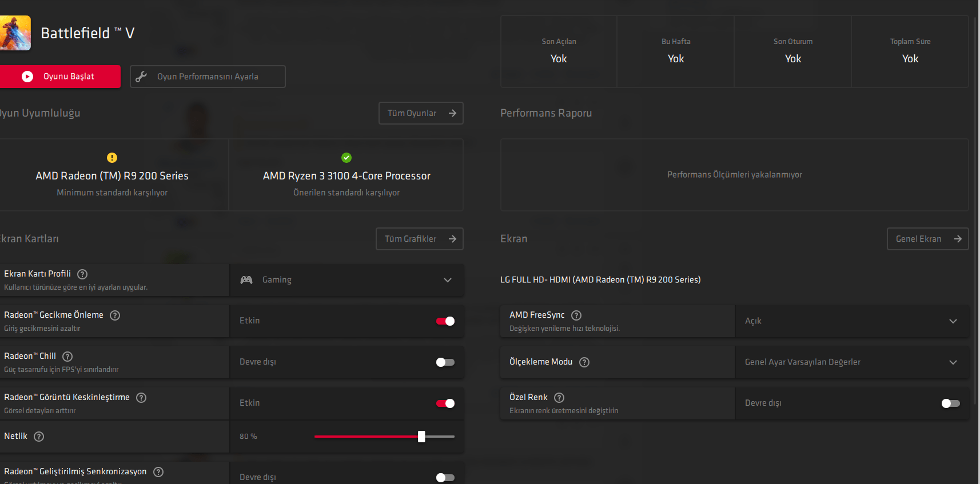The width and height of the screenshot is (980, 484).
Task: Expand the AMD FreeSync Açık dropdown
Action: pyautogui.click(x=852, y=321)
